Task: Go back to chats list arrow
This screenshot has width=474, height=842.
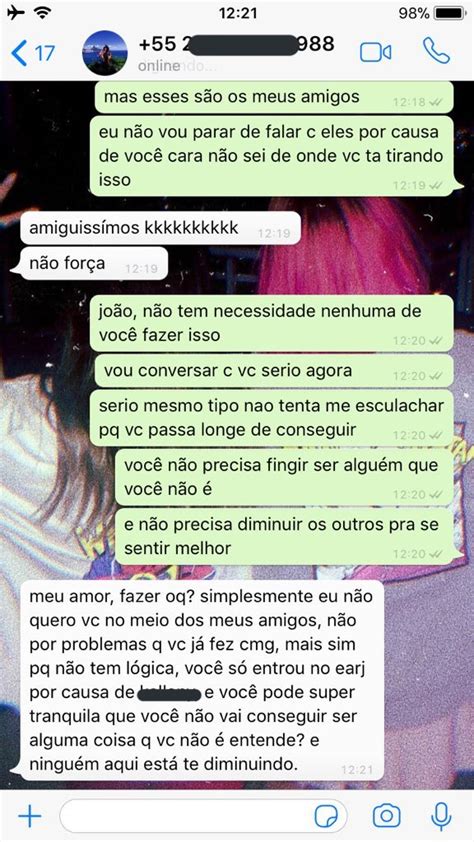Action: 19,53
